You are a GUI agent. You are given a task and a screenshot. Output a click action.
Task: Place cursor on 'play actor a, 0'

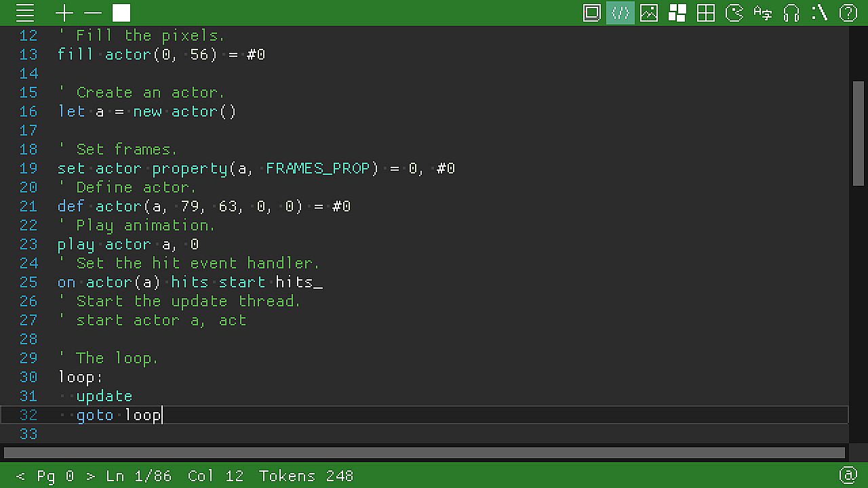pos(128,244)
